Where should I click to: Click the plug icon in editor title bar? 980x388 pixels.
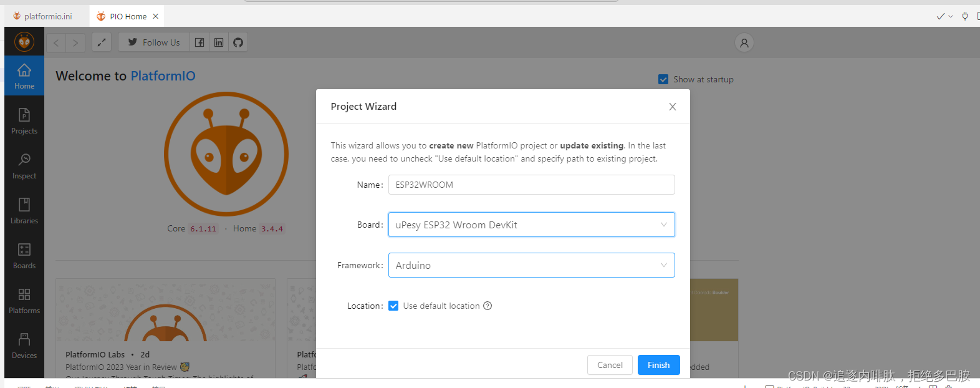(965, 16)
